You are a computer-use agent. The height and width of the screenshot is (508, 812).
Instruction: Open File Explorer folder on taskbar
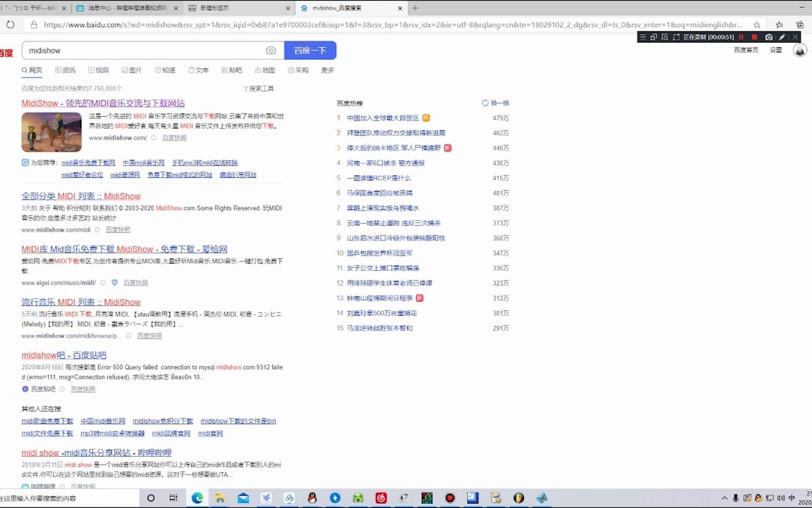pyautogui.click(x=220, y=498)
